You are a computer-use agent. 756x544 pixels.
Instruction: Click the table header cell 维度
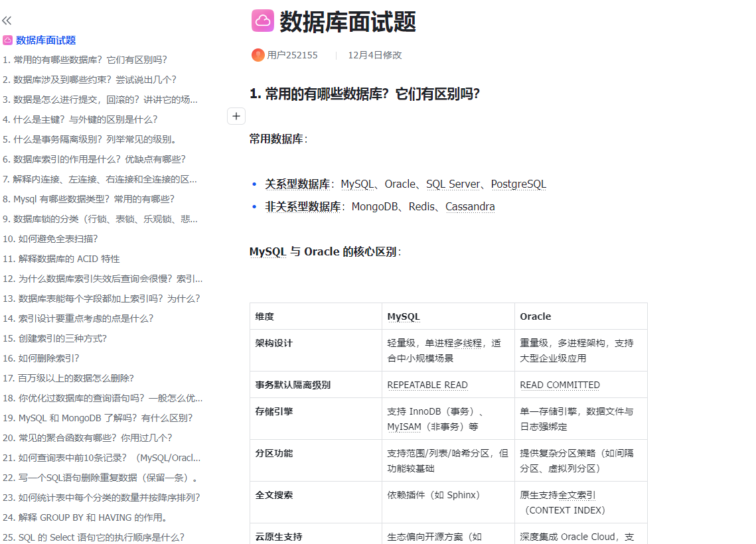[x=316, y=316]
